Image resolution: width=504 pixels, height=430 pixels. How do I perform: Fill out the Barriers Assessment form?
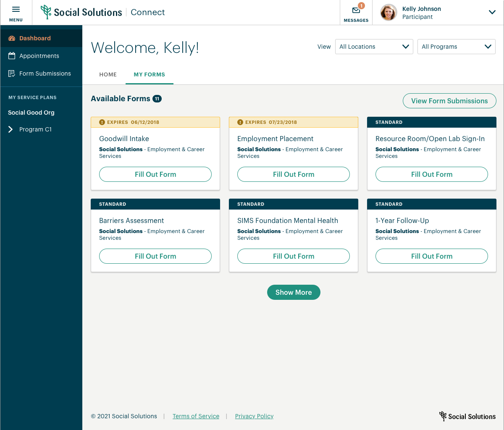click(x=155, y=256)
